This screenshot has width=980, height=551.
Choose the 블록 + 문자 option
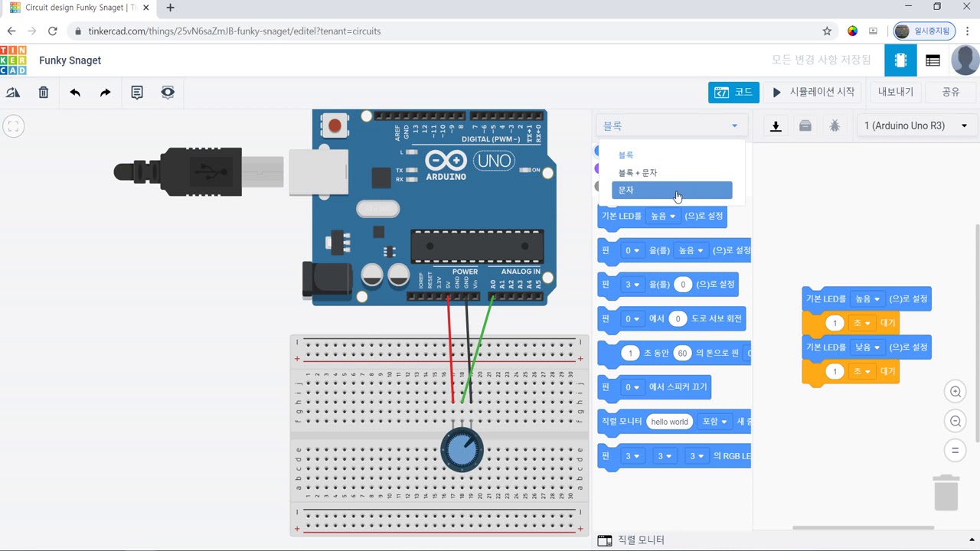coord(671,173)
